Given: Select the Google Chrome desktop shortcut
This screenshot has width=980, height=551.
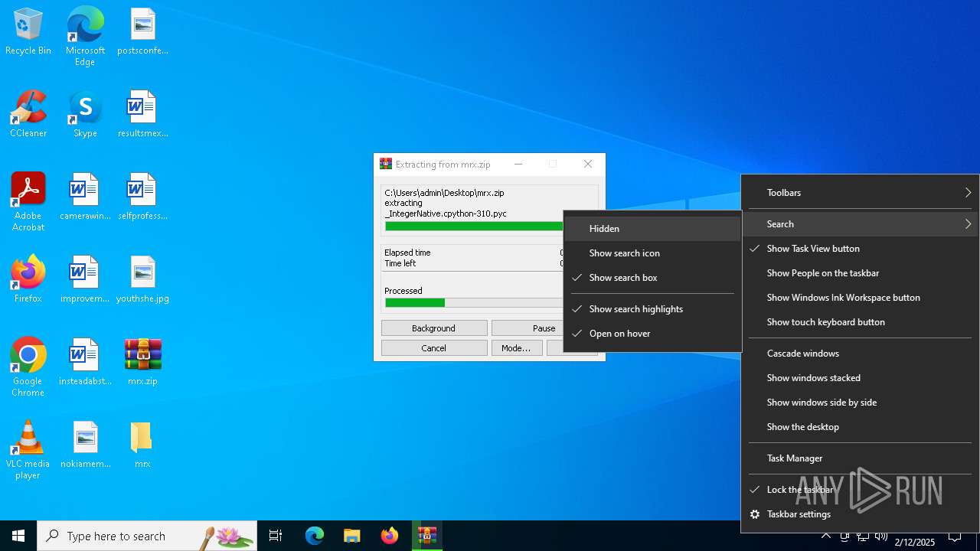Looking at the screenshot, I should [28, 367].
